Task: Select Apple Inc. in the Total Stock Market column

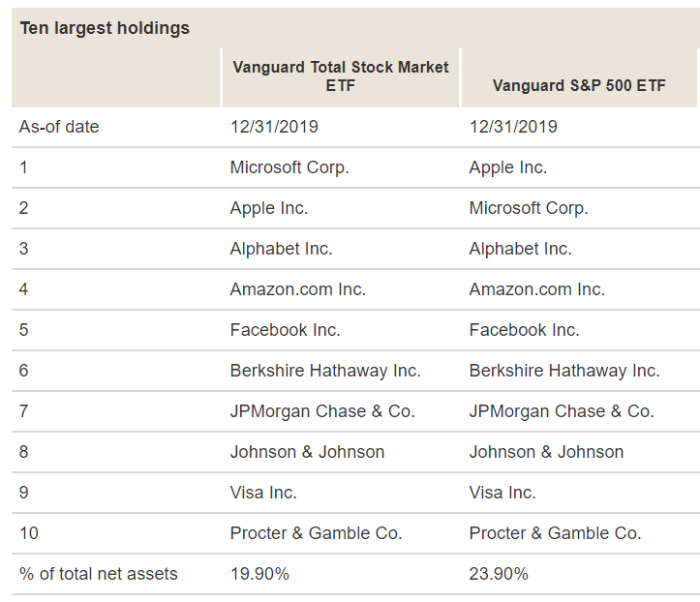Action: [x=269, y=208]
